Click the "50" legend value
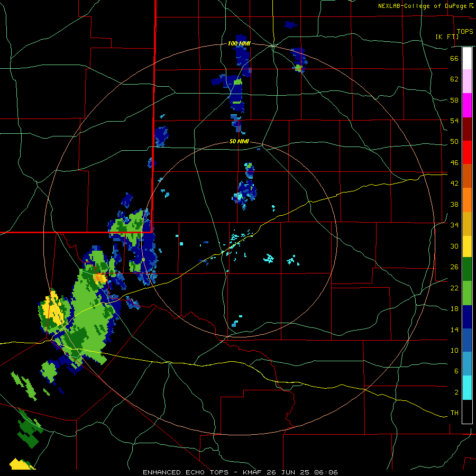This screenshot has height=476, width=476. coord(454,142)
